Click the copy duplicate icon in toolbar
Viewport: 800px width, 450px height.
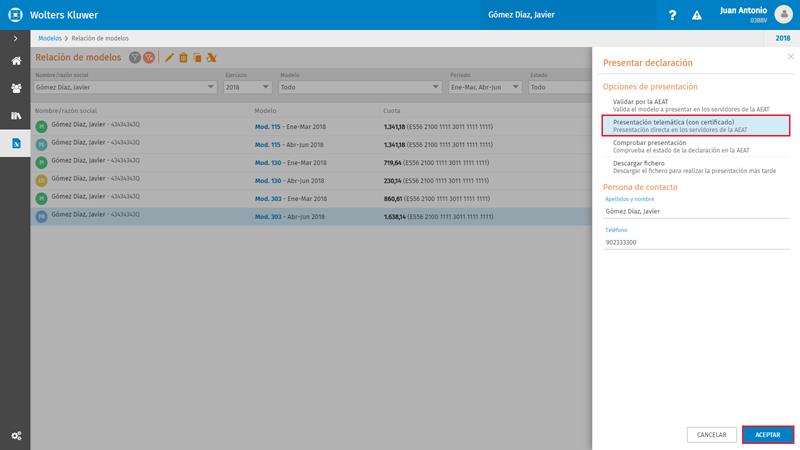pos(197,58)
